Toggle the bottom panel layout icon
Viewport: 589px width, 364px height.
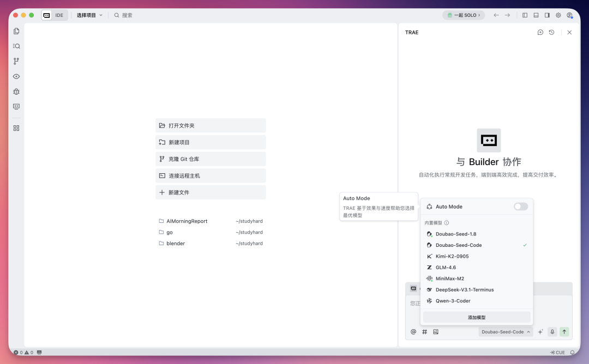(536, 15)
